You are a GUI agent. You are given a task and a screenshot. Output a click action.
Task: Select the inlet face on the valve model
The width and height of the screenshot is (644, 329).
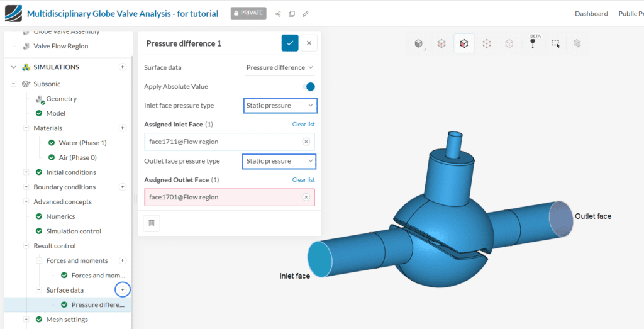coord(319,259)
